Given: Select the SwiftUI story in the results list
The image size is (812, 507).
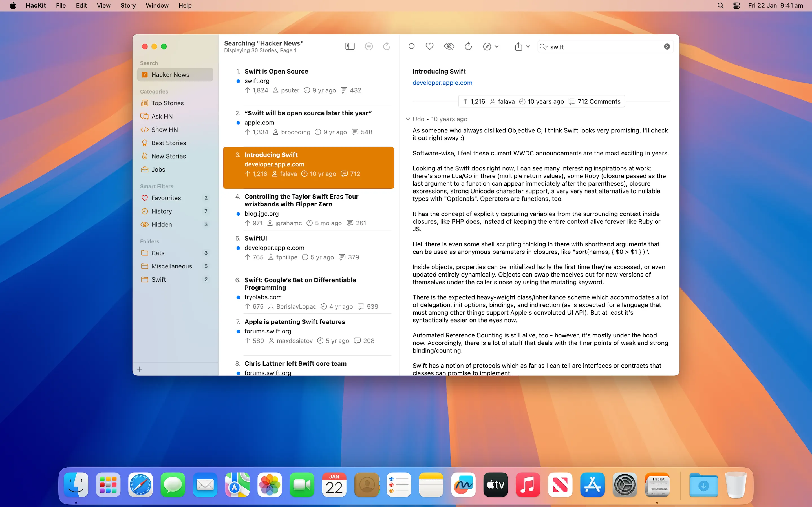Looking at the screenshot, I should [256, 238].
